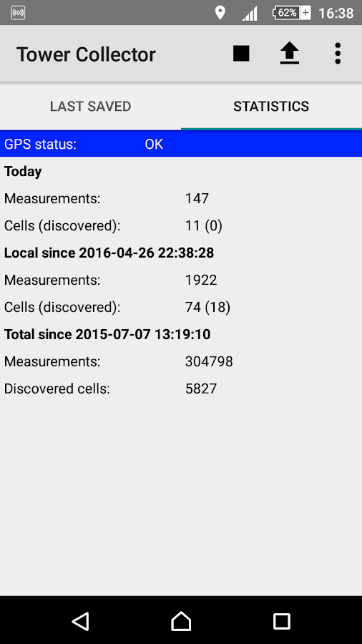Tap the Total since 2015-07-07 heading

coord(107,335)
